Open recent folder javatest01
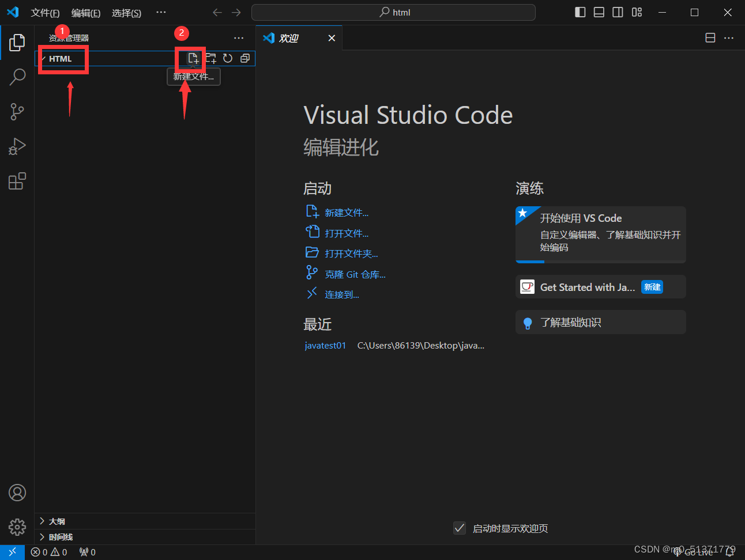The width and height of the screenshot is (745, 560). 325,346
